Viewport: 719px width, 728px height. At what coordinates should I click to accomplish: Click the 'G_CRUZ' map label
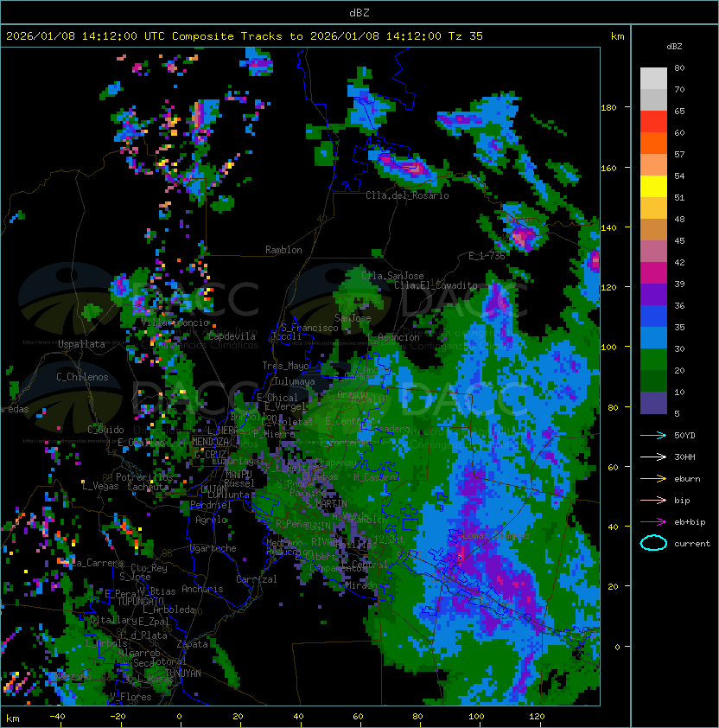tap(210, 454)
